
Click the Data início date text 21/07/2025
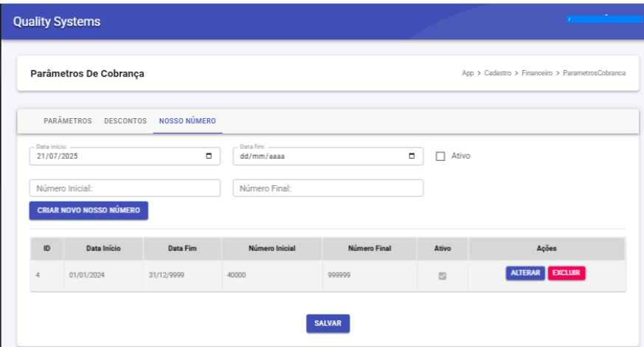point(58,157)
